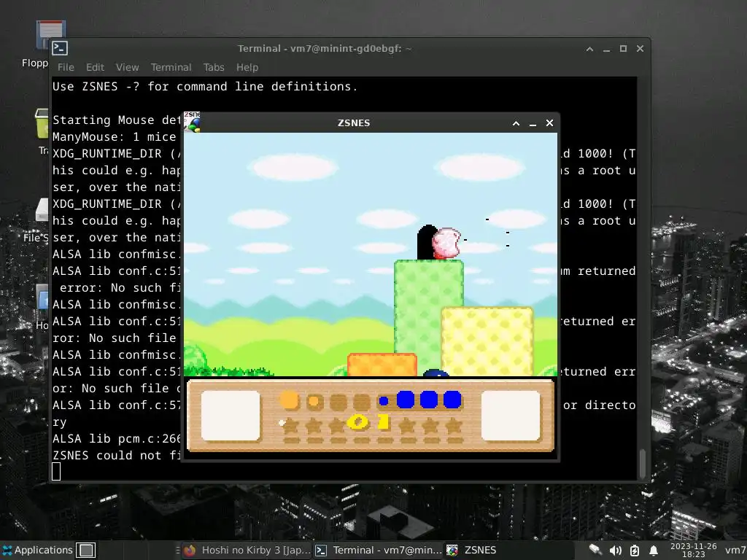
Task: Select the Terminal taskbar button
Action: click(379, 550)
